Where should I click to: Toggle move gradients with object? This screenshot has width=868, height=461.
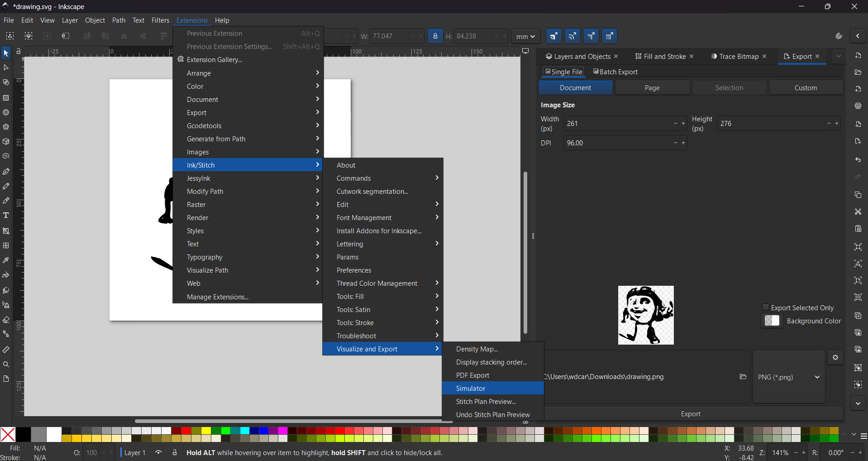click(591, 36)
